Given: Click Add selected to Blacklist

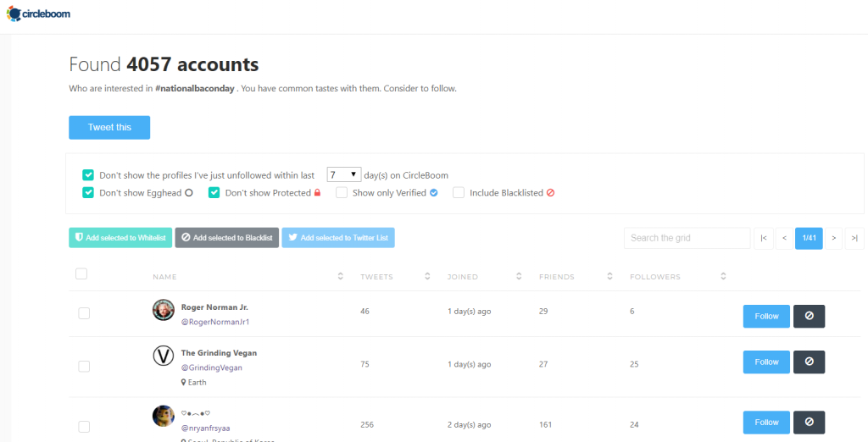Looking at the screenshot, I should (x=227, y=238).
